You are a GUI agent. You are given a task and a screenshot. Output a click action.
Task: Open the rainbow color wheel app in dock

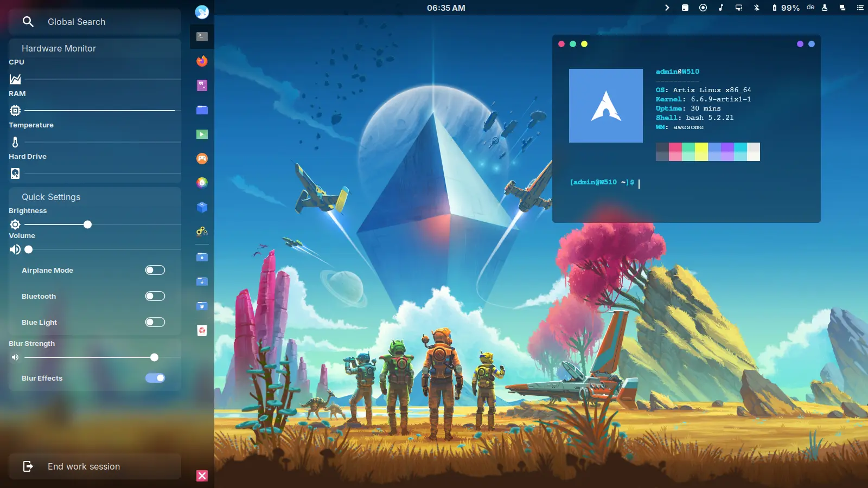[202, 183]
